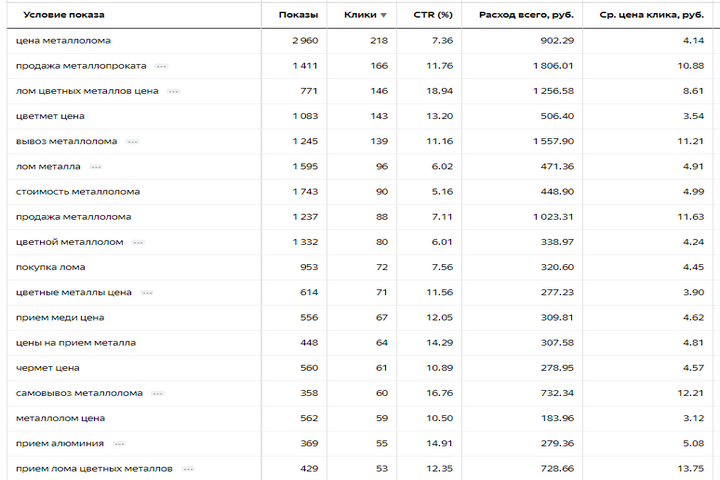Sort by CTR (%) column header
Viewport: 720px width, 480px height.
[x=433, y=15]
